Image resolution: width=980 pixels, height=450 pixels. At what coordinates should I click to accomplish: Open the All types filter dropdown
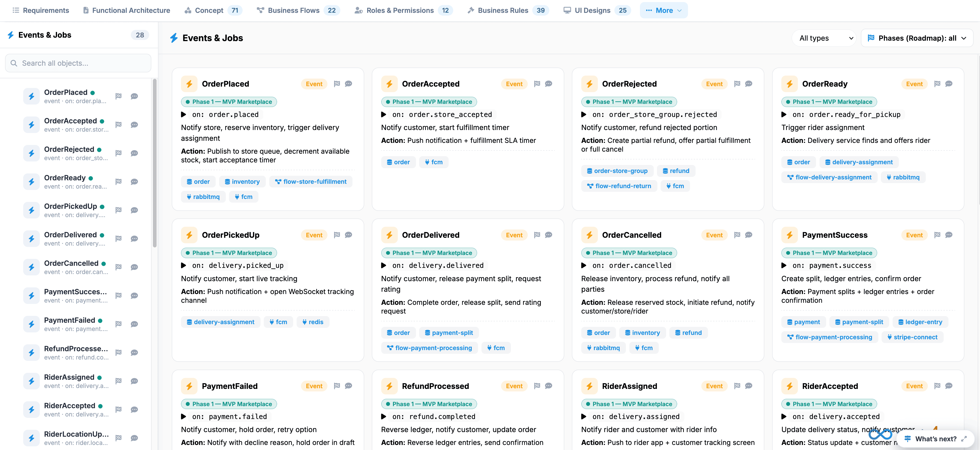824,38
